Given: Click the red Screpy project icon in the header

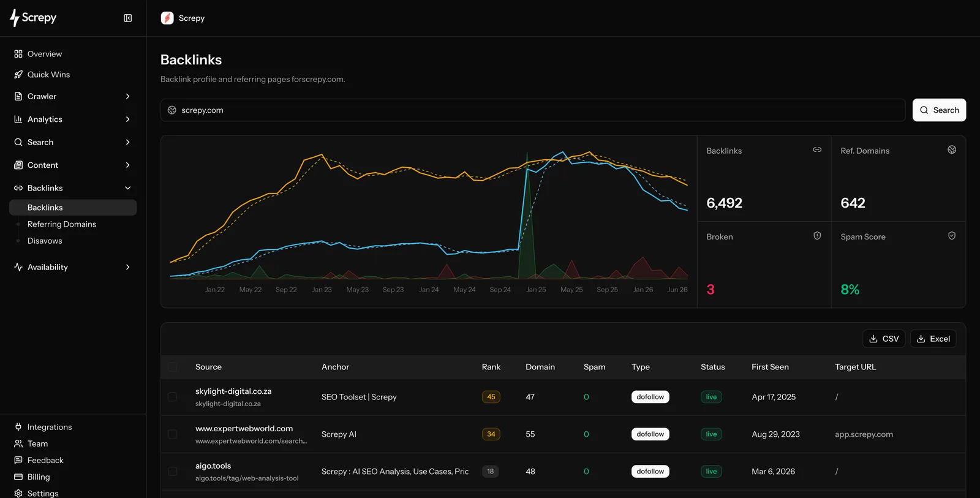Looking at the screenshot, I should 167,18.
